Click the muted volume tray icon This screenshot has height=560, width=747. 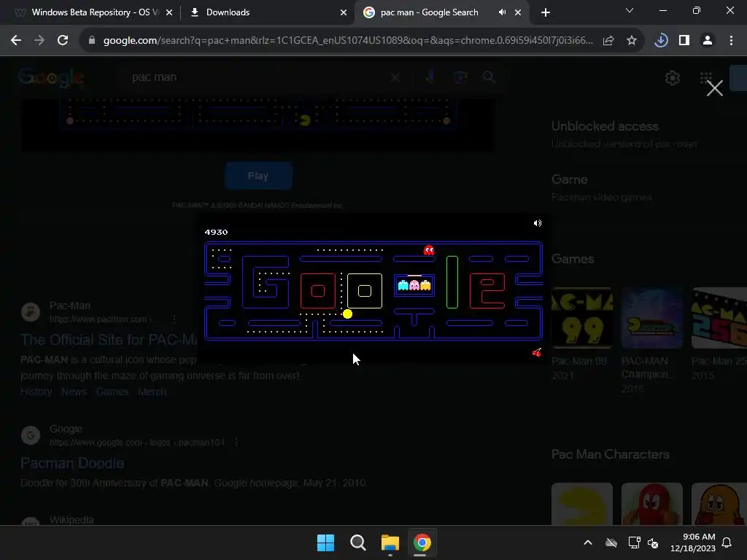[653, 542]
